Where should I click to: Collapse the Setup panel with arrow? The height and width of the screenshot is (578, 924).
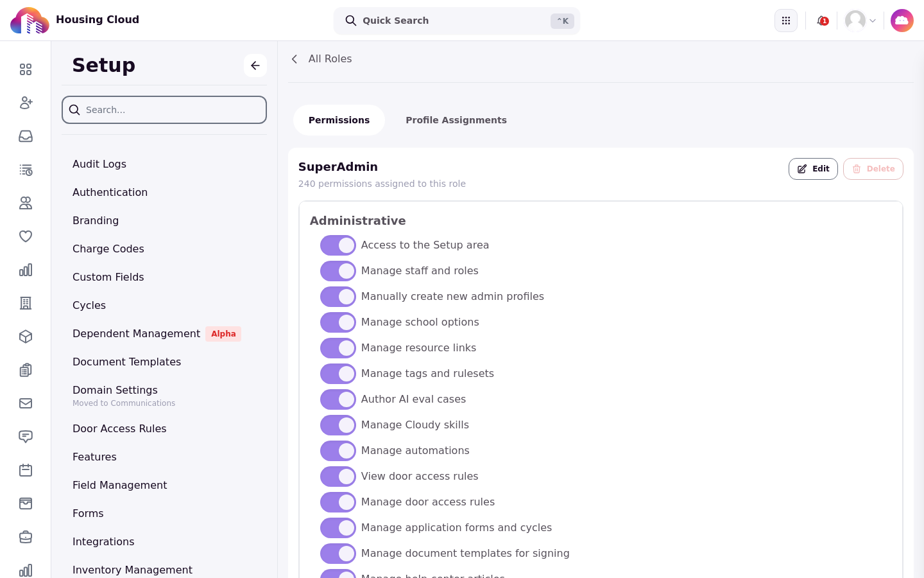coord(255,66)
